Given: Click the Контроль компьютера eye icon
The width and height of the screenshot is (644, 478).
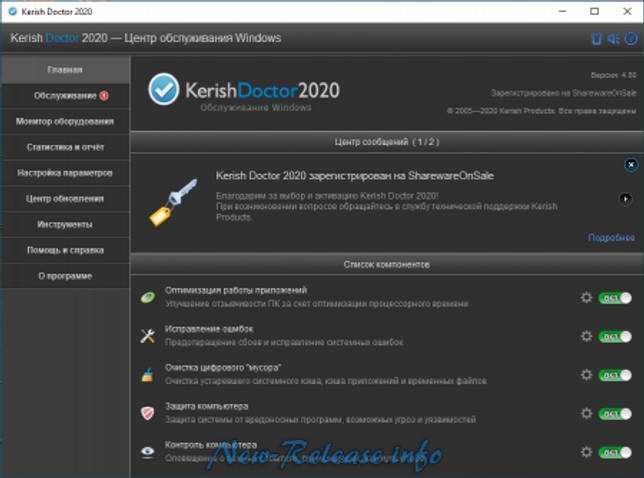Looking at the screenshot, I should 147,452.
